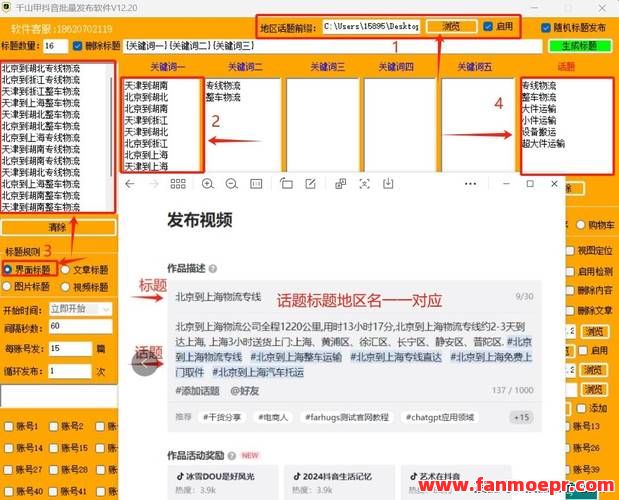
Task: Open the 冰雪DOU是好风光 activity card
Action: pyautogui.click(x=223, y=482)
